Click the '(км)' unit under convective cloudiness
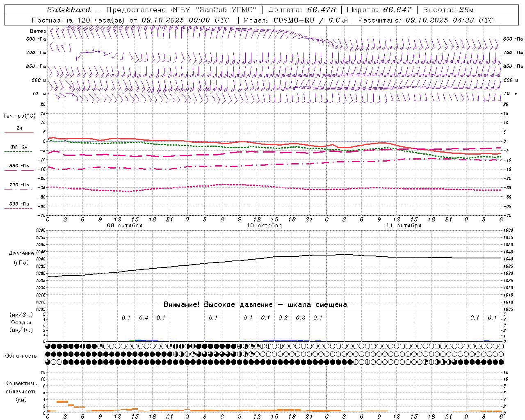Screen dimensions: 525x420 point(21,399)
